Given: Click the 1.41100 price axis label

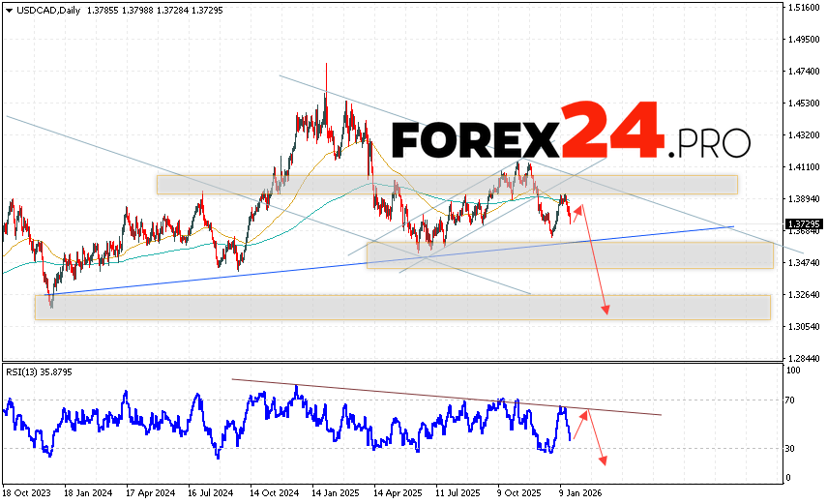Looking at the screenshot, I should tap(804, 166).
